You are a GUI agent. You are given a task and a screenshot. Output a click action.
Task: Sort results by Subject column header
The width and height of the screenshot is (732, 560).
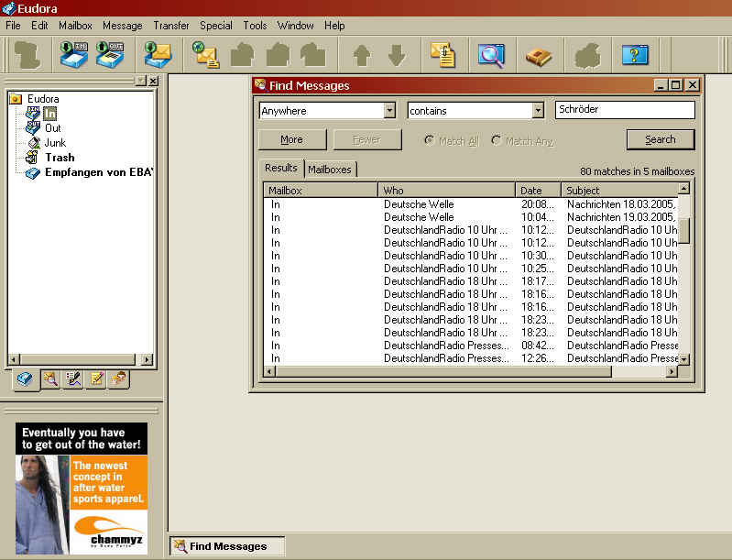[620, 190]
